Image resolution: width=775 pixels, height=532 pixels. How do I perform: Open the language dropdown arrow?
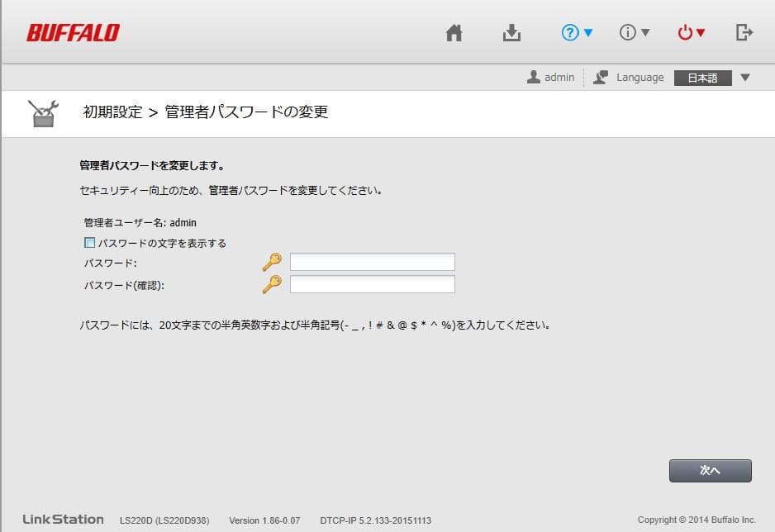(746, 77)
